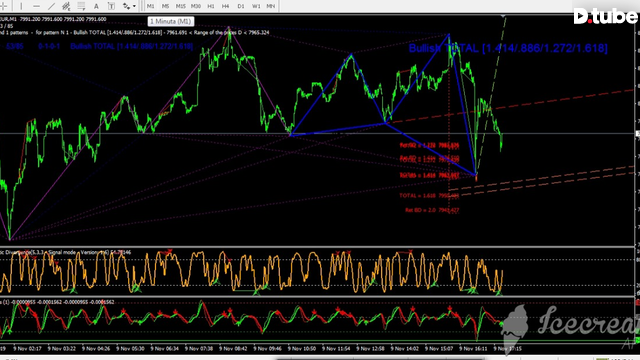Click the '9 Nov 10:50' time axis label
The height and width of the screenshot is (360, 640).
click(x=302, y=349)
